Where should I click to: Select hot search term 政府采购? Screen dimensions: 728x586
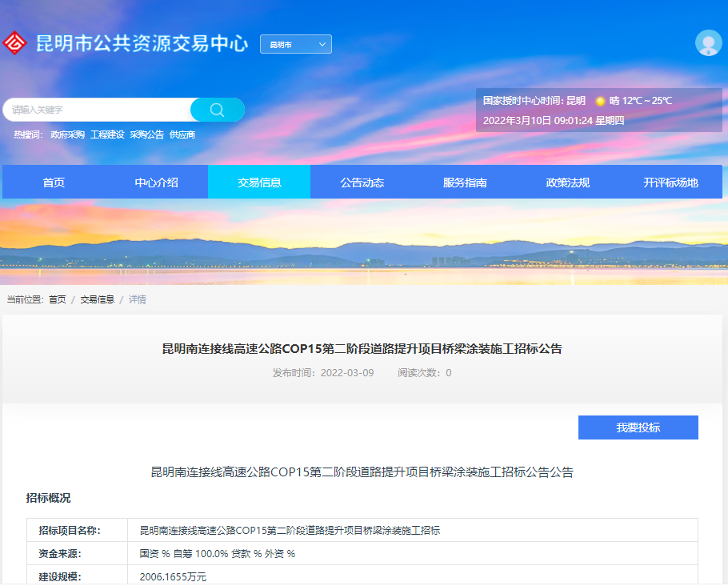coord(67,135)
